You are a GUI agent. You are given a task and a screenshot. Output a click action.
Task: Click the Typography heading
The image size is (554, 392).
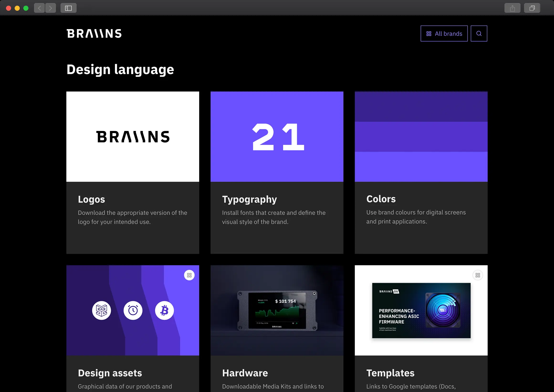click(x=250, y=199)
